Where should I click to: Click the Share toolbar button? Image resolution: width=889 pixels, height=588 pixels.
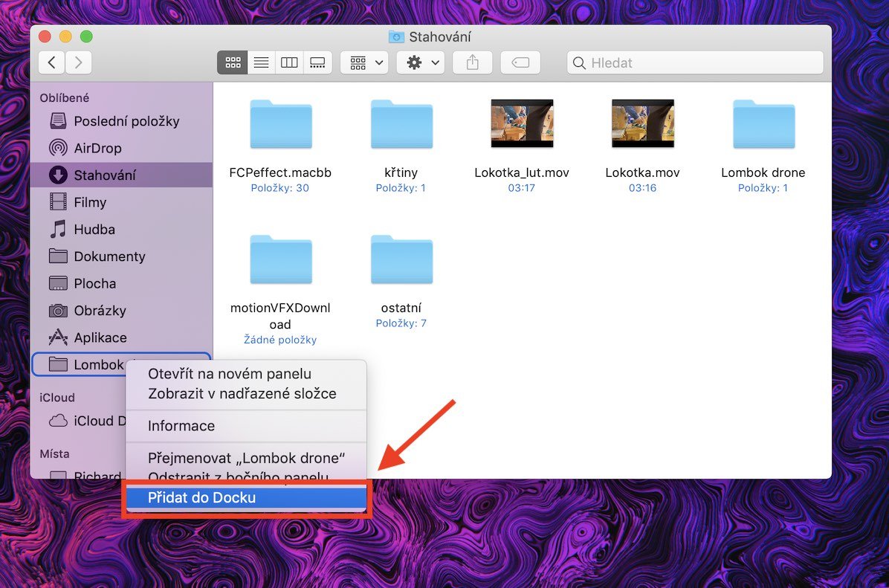(x=472, y=62)
